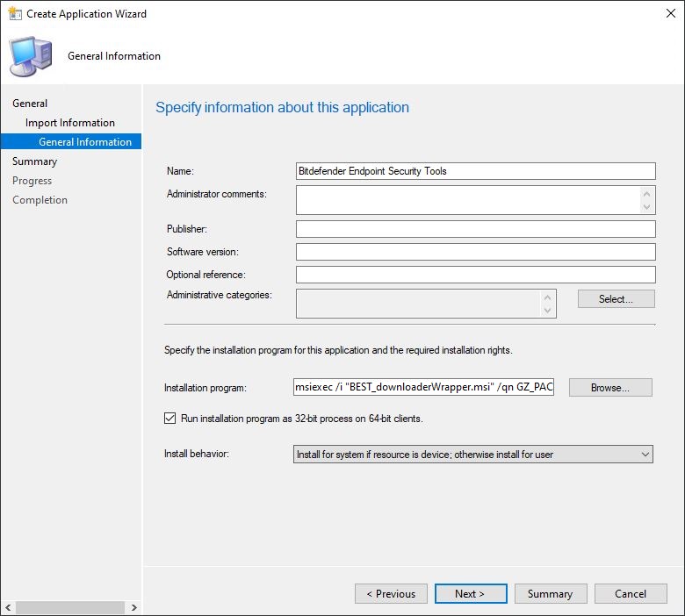The height and width of the screenshot is (616, 685).
Task: Toggle Run installation program as 32-bit checkbox
Action: [170, 419]
